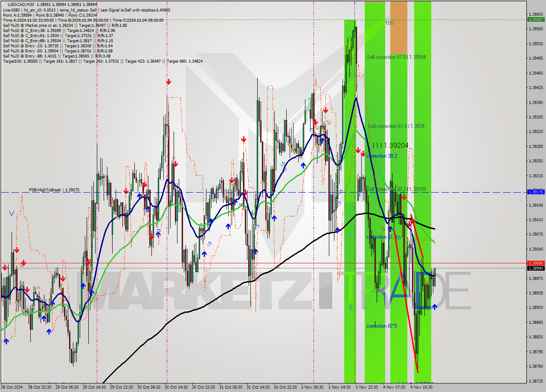Click the green 1.39587 price tag
The height and width of the screenshot is (392, 546).
(535, 19)
